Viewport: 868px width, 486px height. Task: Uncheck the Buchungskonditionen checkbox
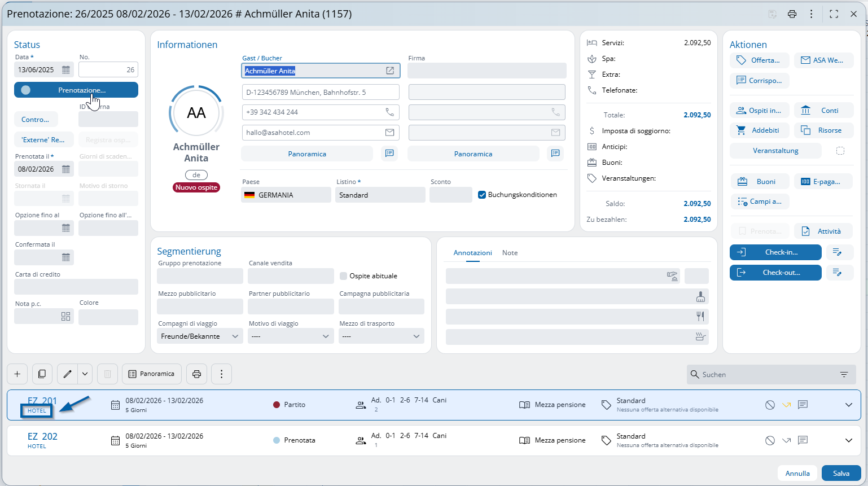coord(482,195)
